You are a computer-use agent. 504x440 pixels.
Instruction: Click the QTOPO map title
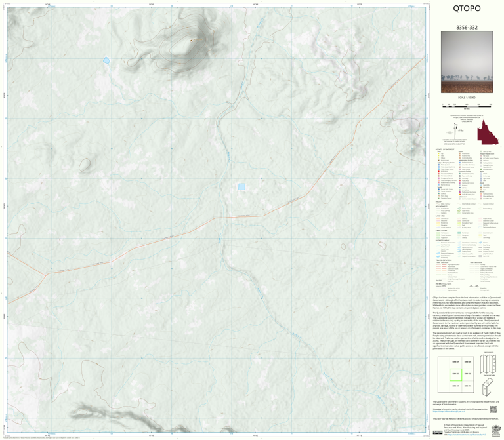[467, 9]
